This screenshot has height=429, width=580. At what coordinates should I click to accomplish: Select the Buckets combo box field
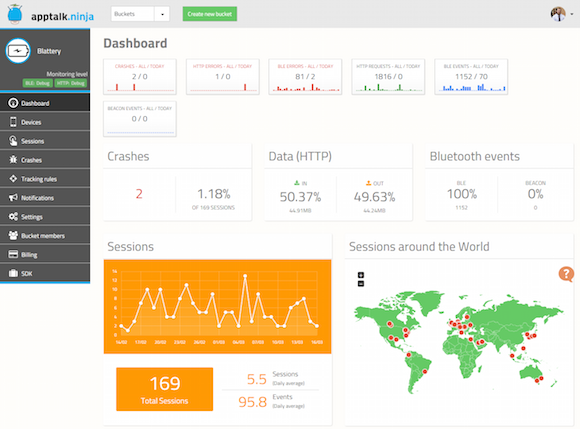coord(132,14)
